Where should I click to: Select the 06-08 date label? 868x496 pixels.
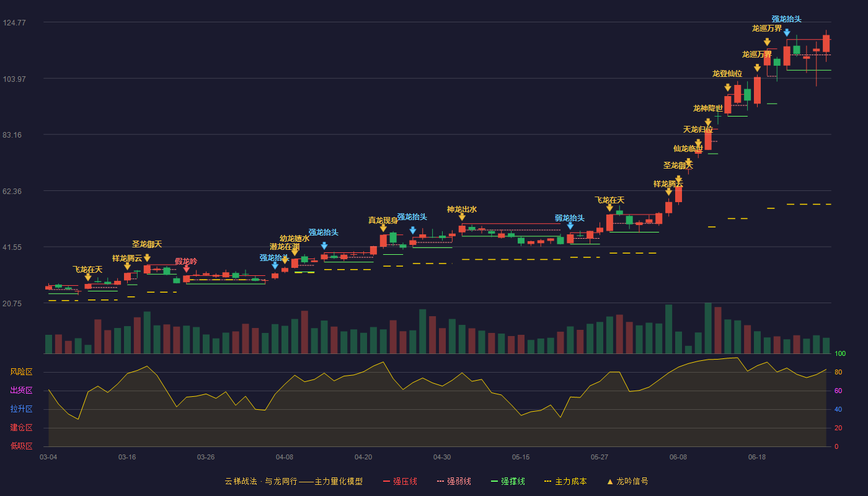(x=678, y=457)
